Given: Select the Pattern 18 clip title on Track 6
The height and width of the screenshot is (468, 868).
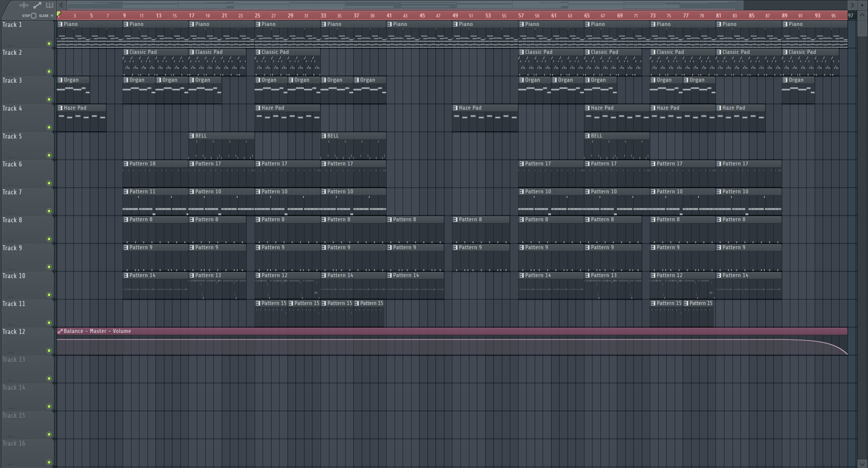Looking at the screenshot, I should tap(143, 163).
